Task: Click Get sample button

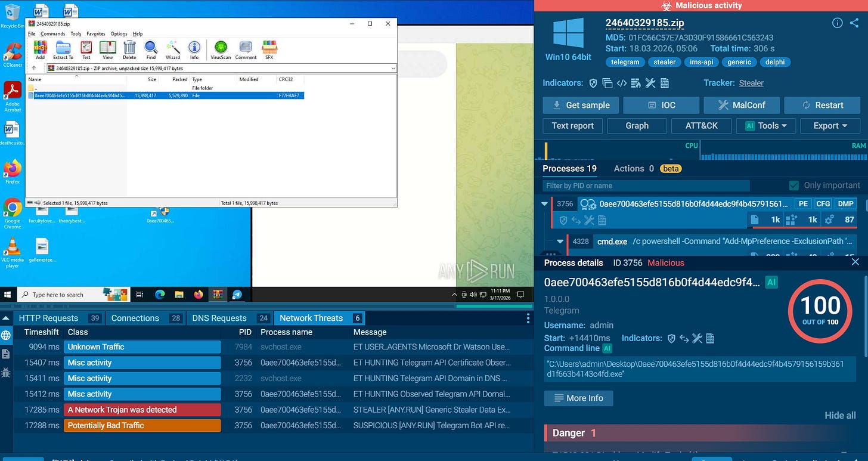Action: pyautogui.click(x=581, y=105)
